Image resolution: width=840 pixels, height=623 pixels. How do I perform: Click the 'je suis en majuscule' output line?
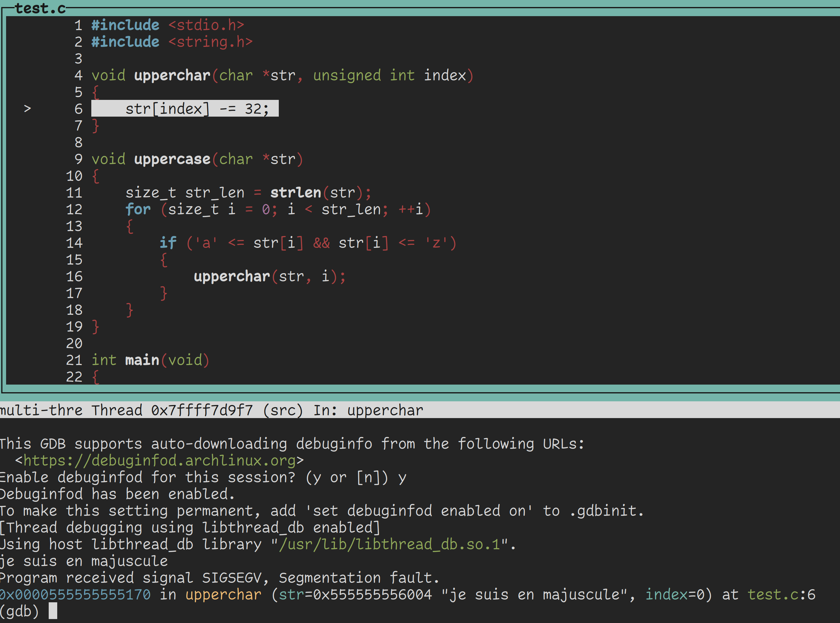84,561
